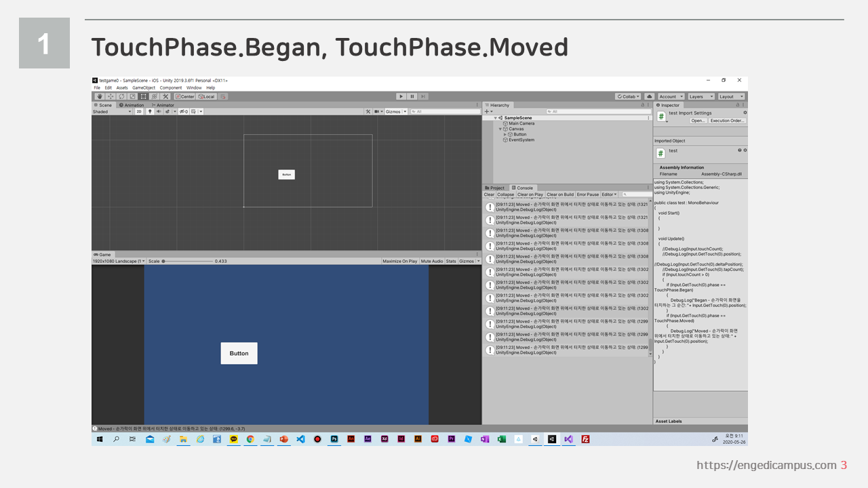Open the Shaded draw mode dropdown

[x=112, y=112]
